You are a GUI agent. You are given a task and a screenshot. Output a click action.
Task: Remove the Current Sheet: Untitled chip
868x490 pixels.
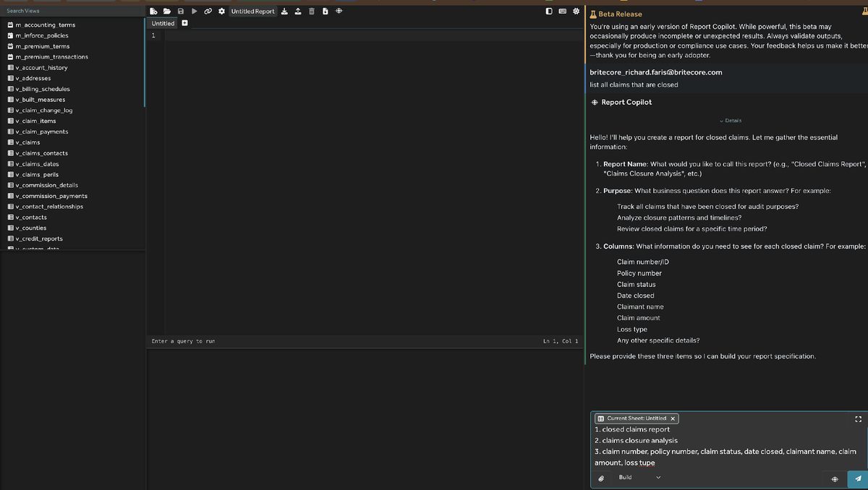[x=673, y=418]
